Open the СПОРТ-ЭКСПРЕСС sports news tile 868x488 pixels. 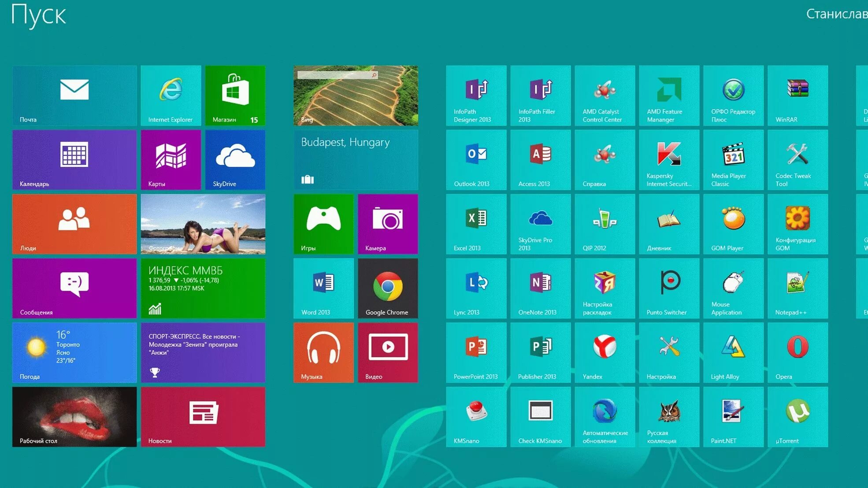[x=203, y=353]
